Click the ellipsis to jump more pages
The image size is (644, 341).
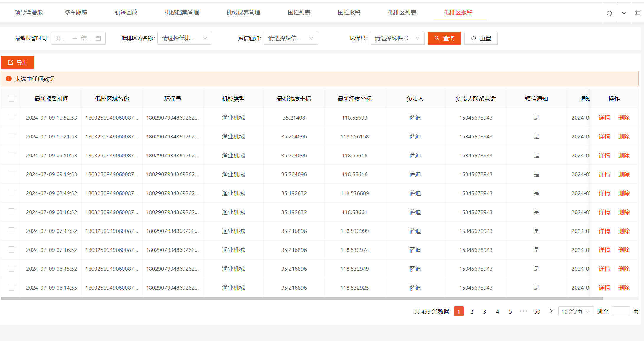(x=523, y=311)
